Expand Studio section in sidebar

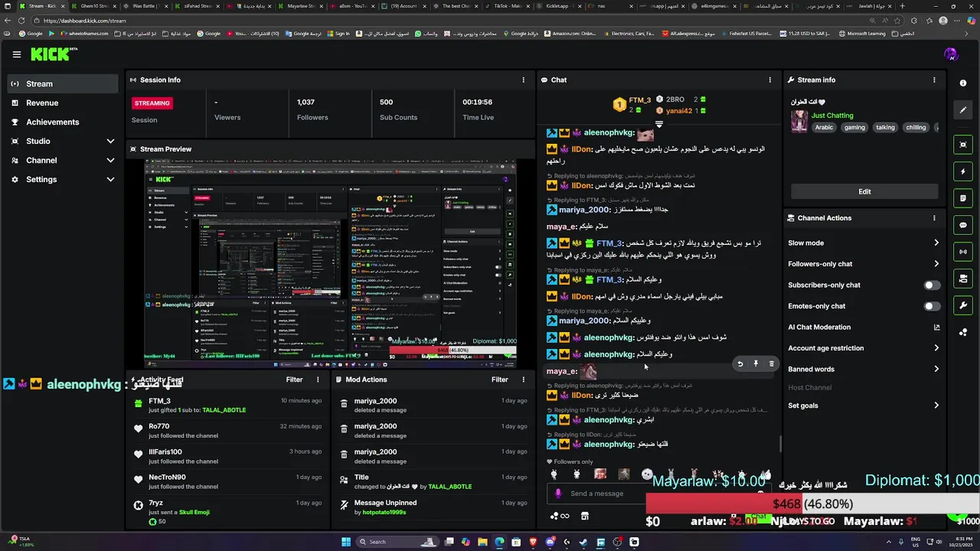(63, 141)
